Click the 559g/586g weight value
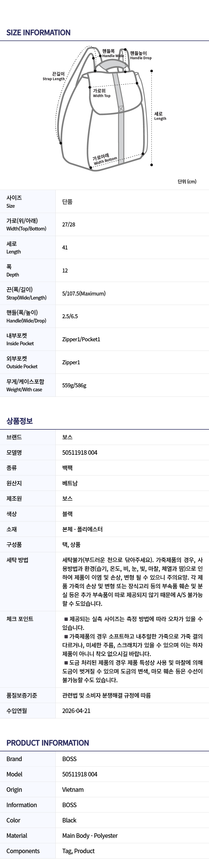The width and height of the screenshot is (209, 868). tap(74, 385)
